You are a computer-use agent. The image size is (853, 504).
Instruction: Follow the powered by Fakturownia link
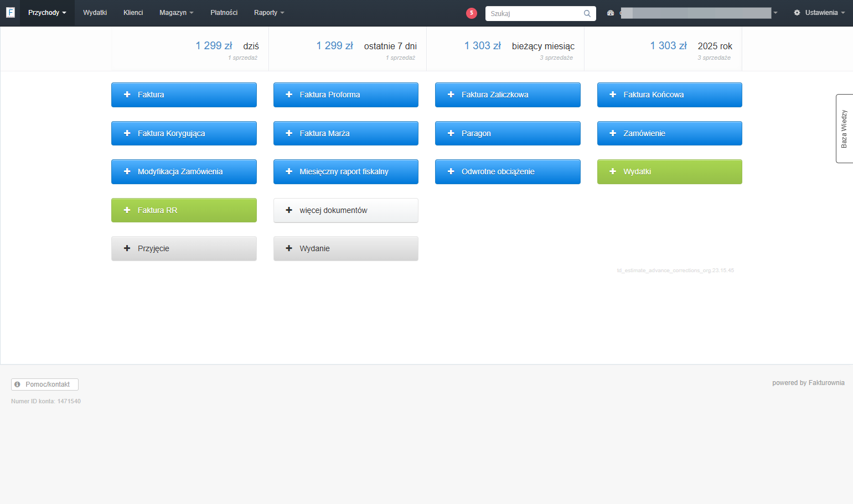(x=808, y=383)
